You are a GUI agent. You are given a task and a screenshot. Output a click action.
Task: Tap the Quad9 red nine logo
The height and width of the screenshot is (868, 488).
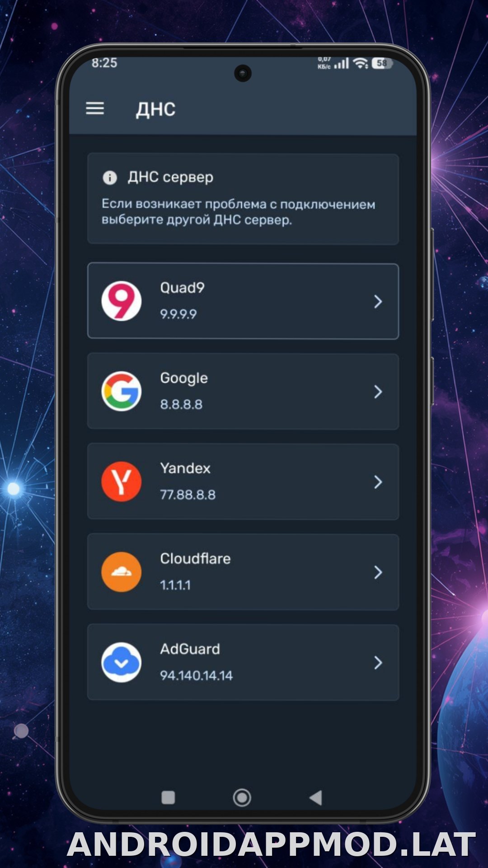(121, 301)
